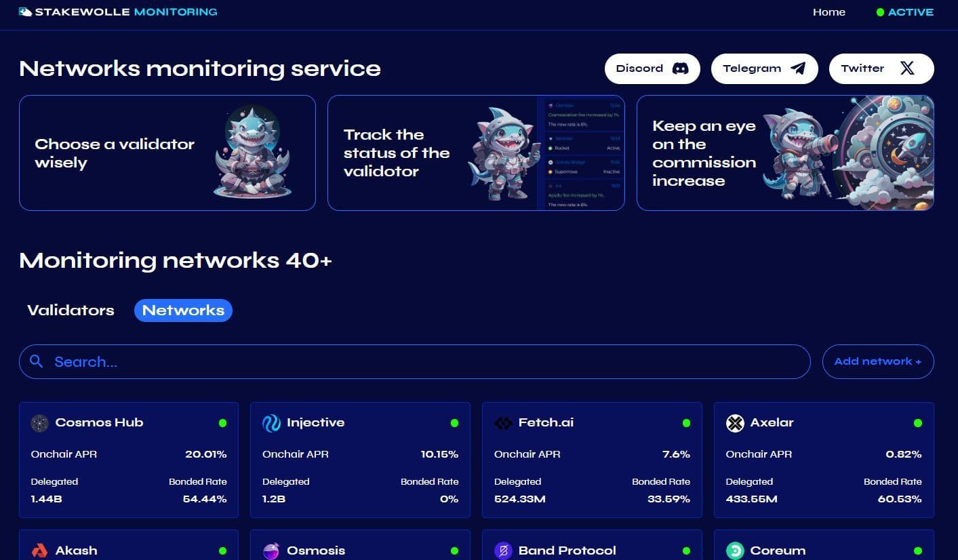This screenshot has height=560, width=958.
Task: Click green status dot on Fetch.ai card
Action: 686,423
